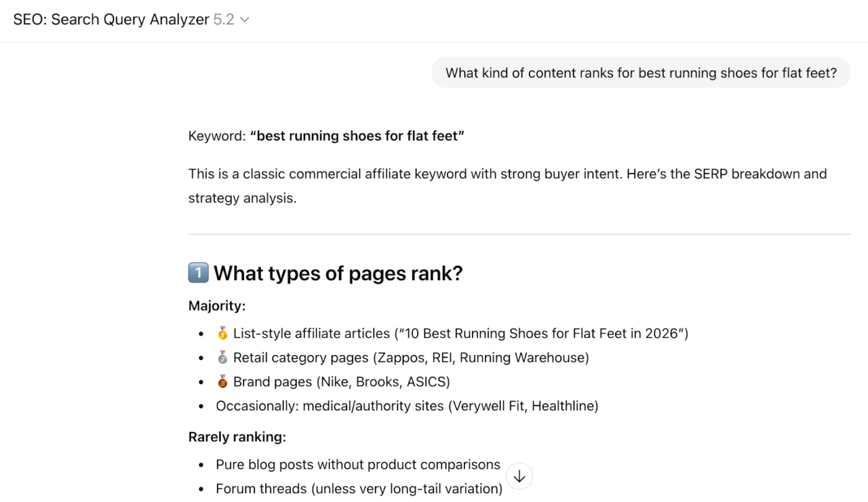868x502 pixels.
Task: Click the SEO: Search Query Analyzer title icon area
Action: click(x=112, y=19)
